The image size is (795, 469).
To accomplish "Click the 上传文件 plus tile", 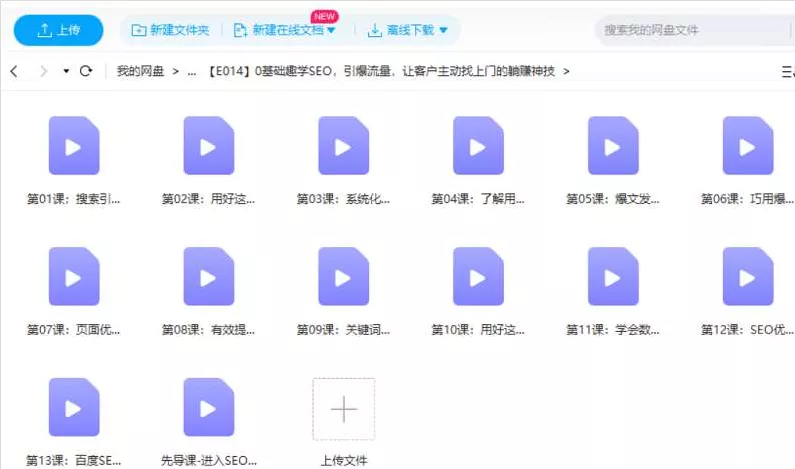I will tap(343, 410).
